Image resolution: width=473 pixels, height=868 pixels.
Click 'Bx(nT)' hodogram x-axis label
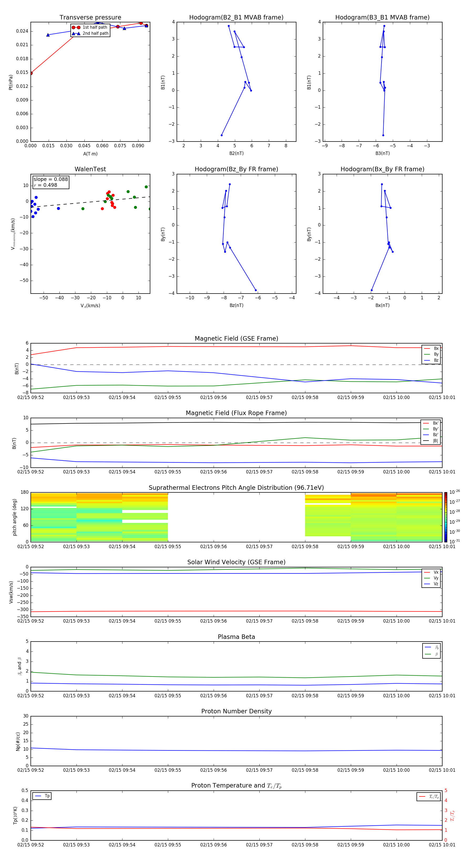pos(382,305)
